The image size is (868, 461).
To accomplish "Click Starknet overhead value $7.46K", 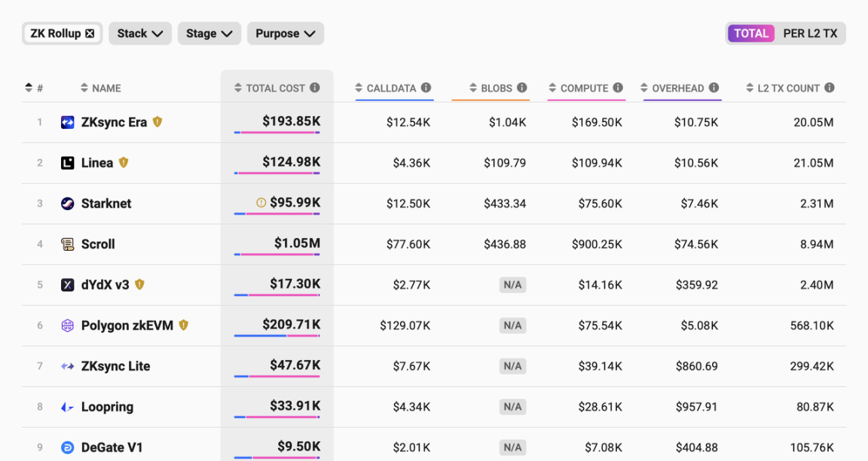I will point(699,203).
